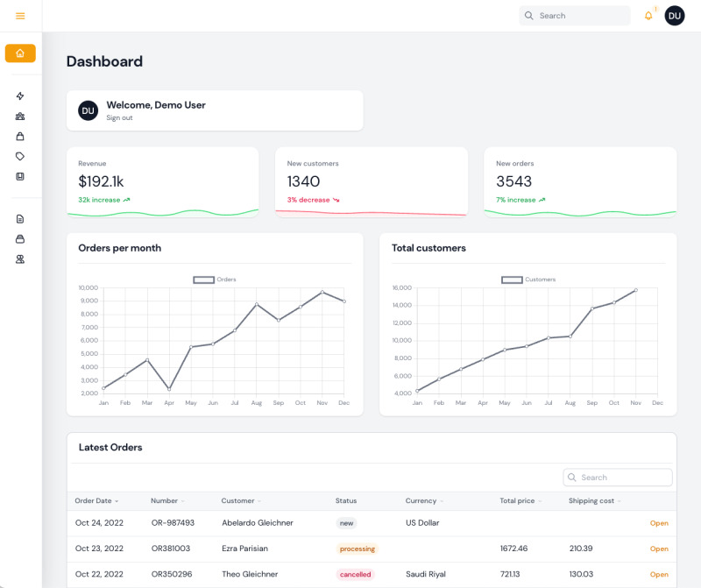
Task: Click the Sign out link
Action: coord(119,118)
